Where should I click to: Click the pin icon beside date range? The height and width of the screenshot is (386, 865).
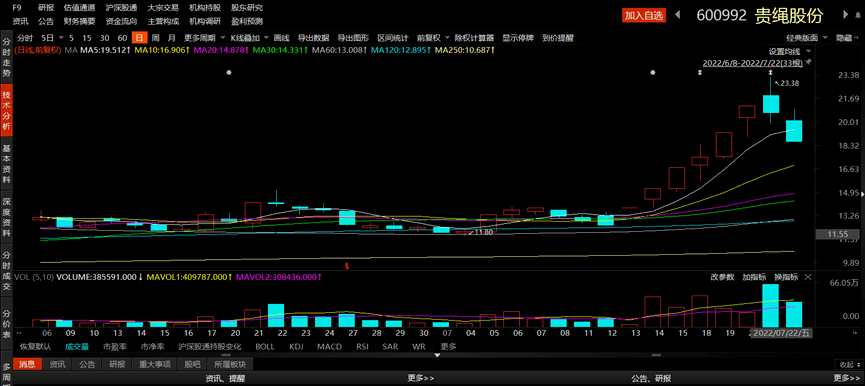point(809,62)
